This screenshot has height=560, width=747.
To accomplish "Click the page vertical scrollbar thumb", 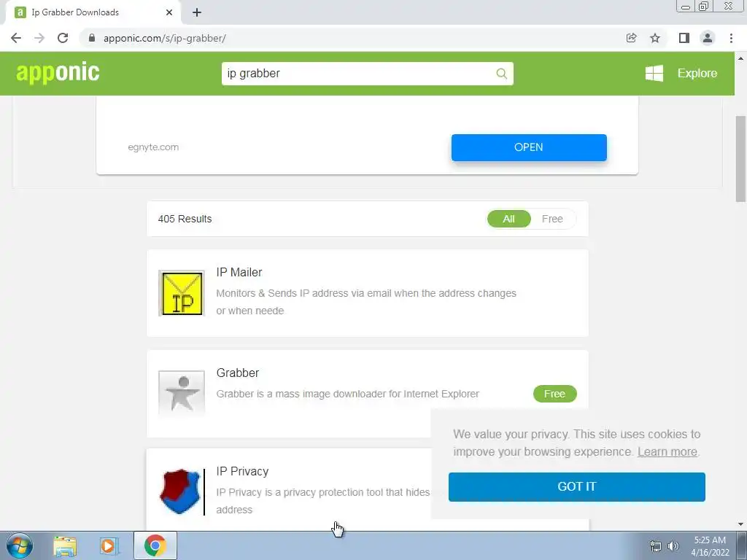I will pos(740,158).
